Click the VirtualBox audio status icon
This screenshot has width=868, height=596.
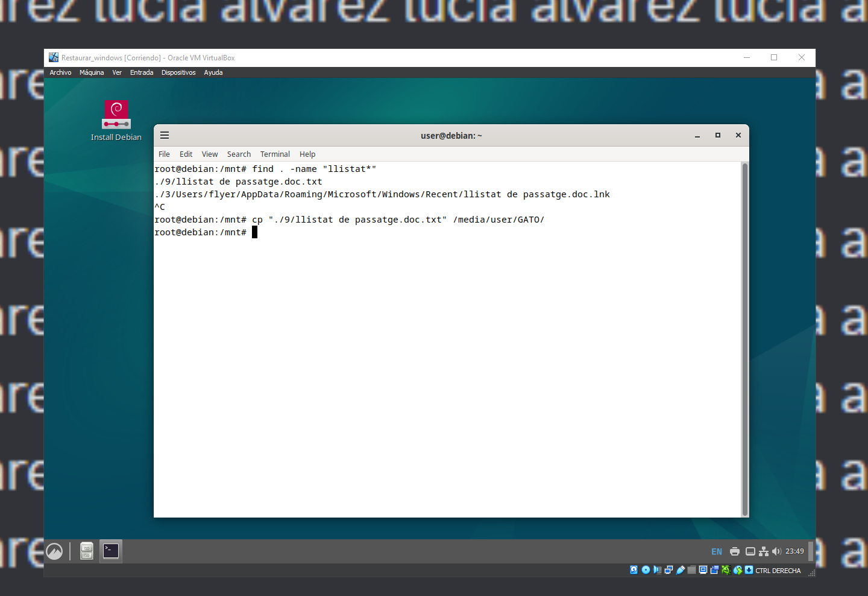point(657,569)
